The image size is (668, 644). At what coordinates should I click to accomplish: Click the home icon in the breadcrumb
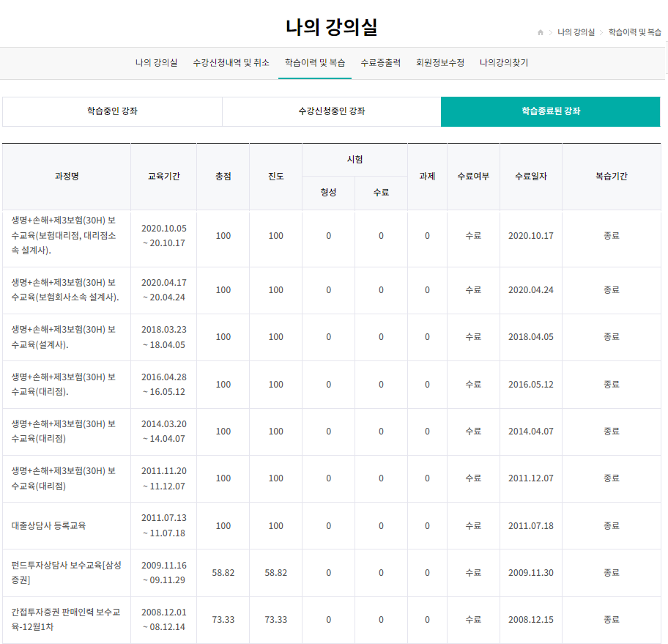[541, 32]
